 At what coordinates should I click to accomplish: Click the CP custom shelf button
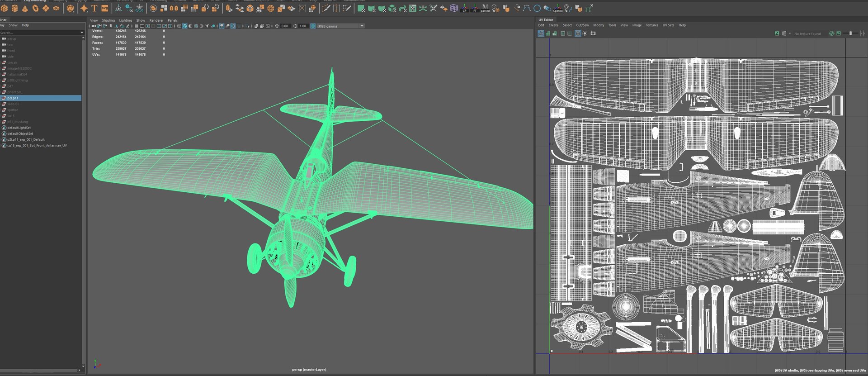(464, 9)
